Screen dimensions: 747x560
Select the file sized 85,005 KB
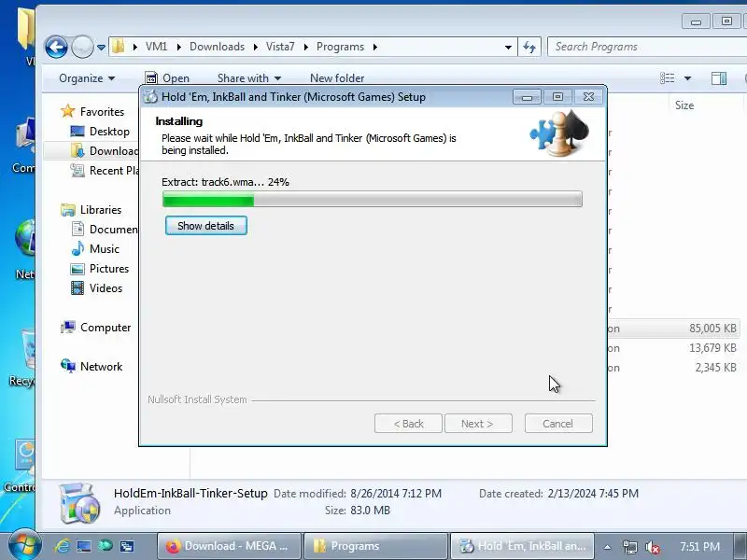tap(674, 329)
